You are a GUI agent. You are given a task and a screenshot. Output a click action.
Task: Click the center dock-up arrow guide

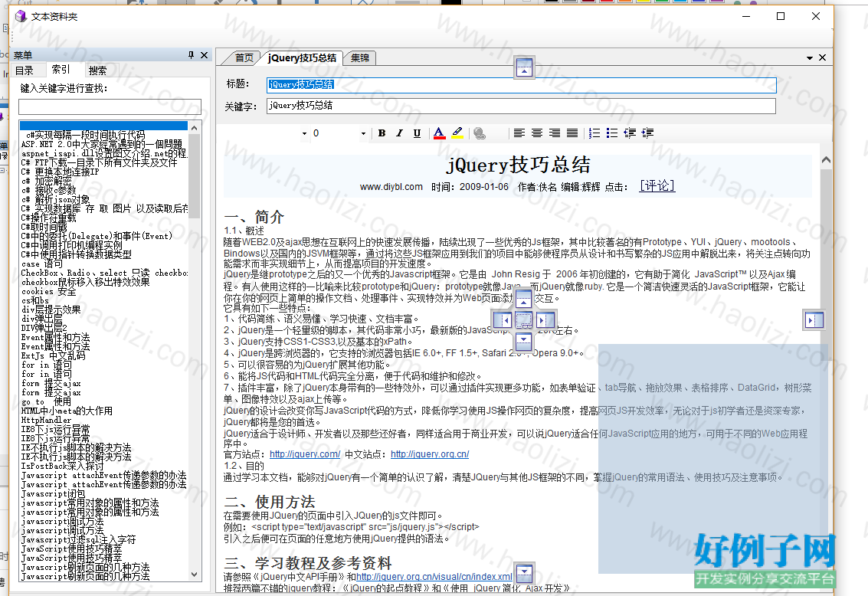point(523,300)
